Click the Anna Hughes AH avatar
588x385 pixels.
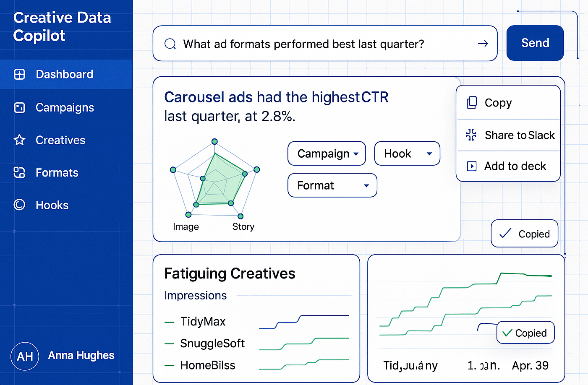tap(25, 356)
